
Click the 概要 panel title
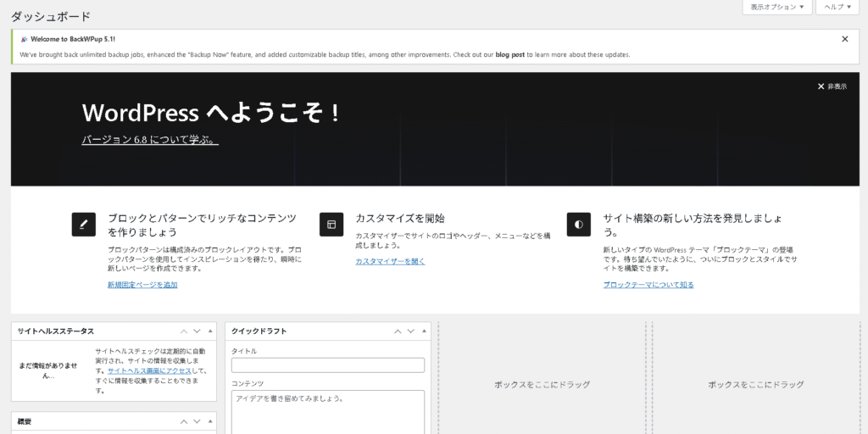pyautogui.click(x=25, y=421)
